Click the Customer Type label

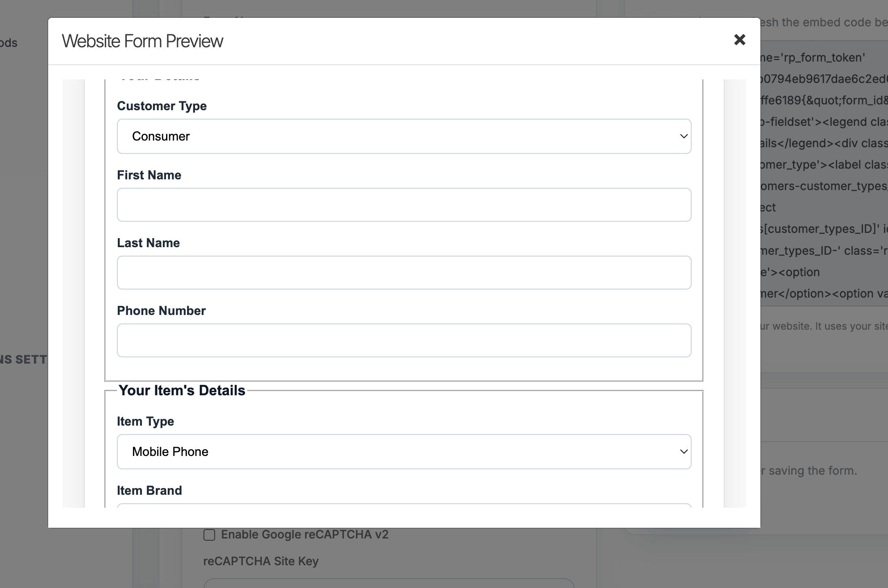tap(162, 106)
